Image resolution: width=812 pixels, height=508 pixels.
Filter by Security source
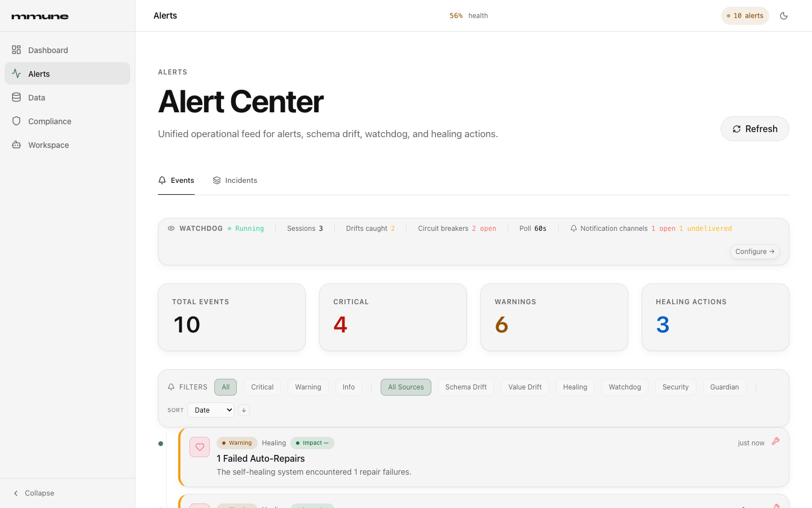(676, 387)
